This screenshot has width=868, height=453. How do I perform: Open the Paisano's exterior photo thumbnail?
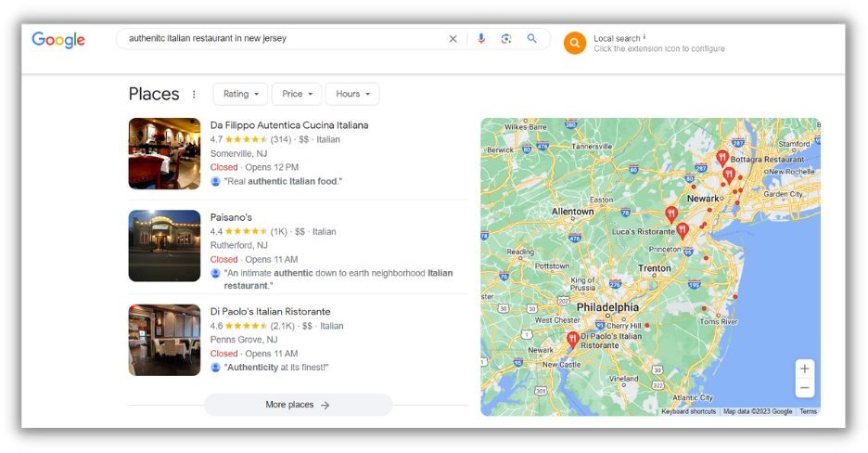pos(164,246)
